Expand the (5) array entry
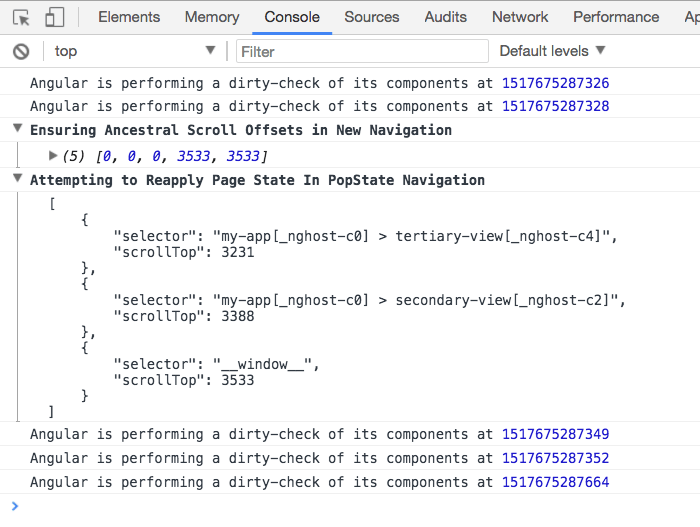The image size is (700, 527). coord(53,155)
